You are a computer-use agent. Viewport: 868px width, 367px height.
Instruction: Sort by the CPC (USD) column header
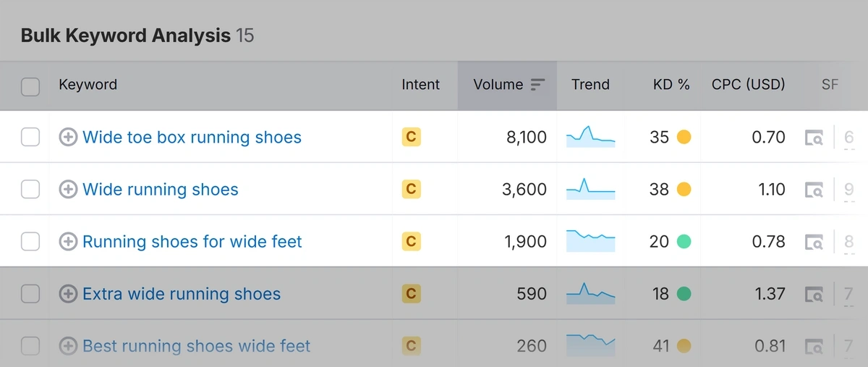[748, 85]
